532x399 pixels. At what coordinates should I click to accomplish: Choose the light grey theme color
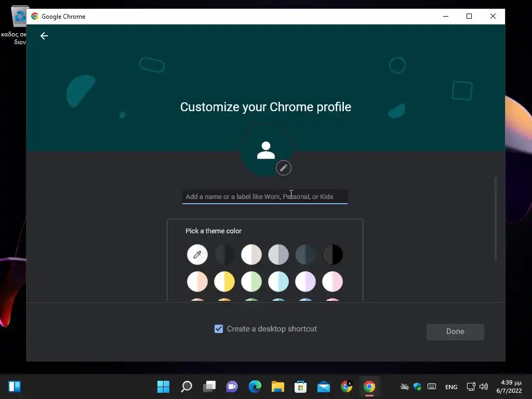(278, 255)
